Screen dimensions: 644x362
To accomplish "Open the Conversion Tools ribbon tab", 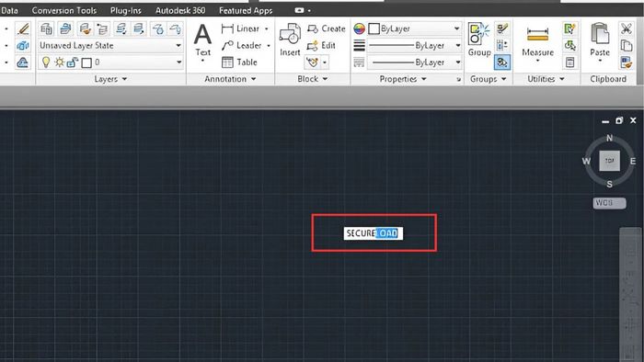I will 64,11.
